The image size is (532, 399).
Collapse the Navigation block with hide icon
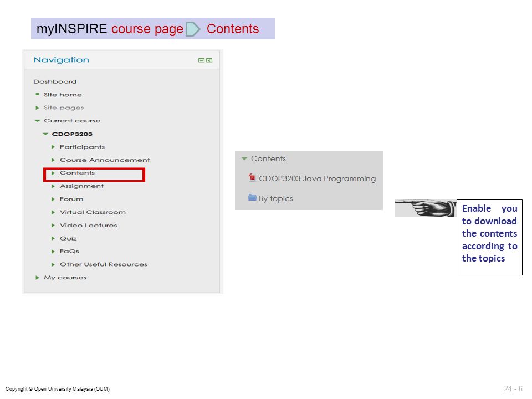click(201, 60)
